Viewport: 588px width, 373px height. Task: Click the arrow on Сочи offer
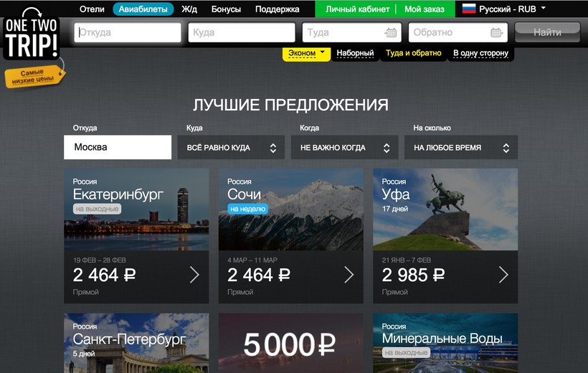[x=349, y=275]
